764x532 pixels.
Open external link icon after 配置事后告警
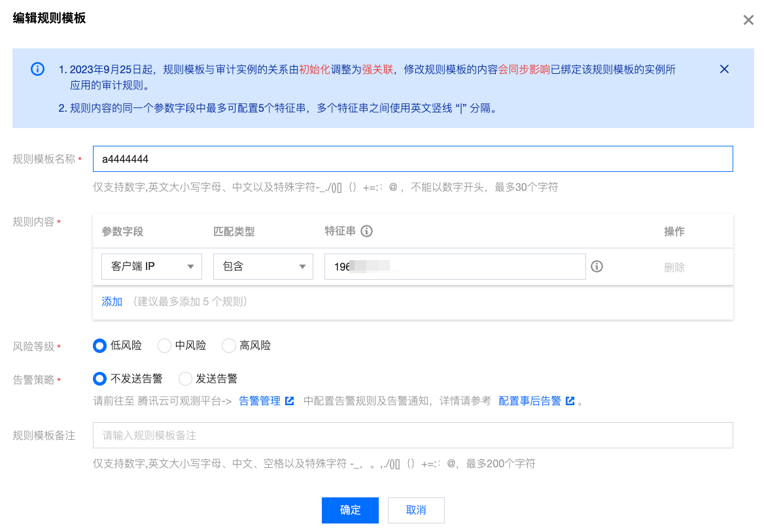coord(570,401)
